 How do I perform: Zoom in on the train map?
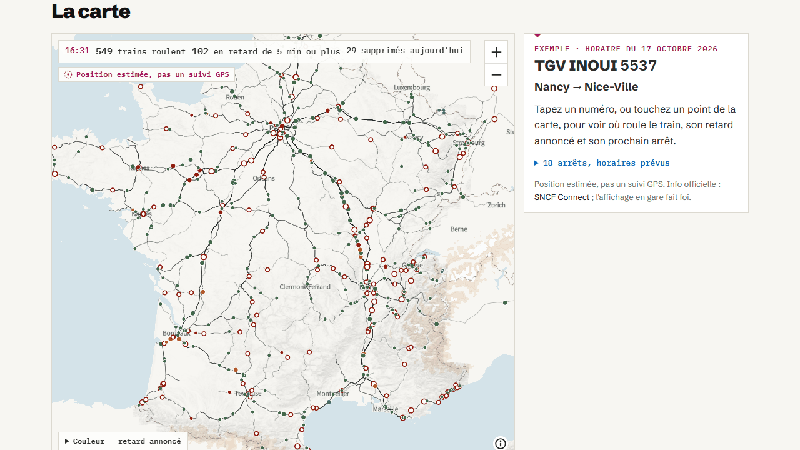496,52
